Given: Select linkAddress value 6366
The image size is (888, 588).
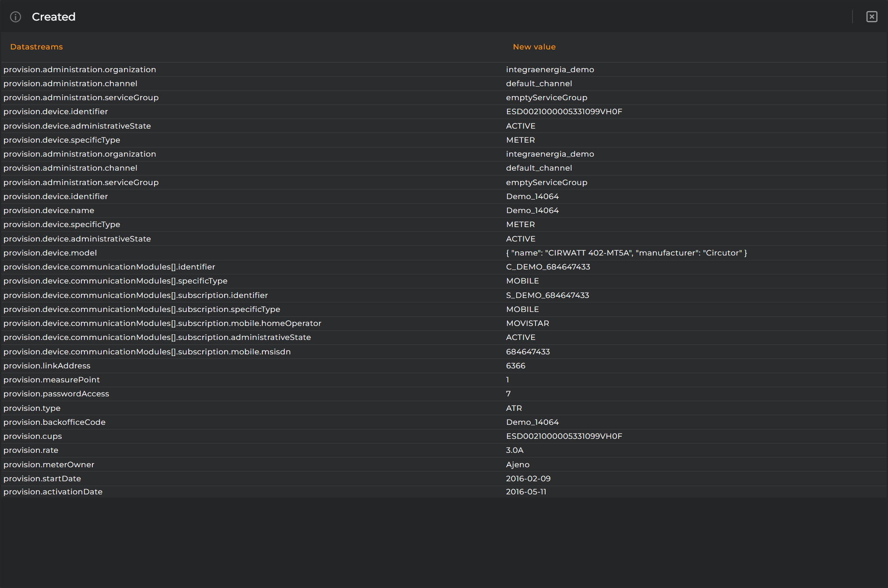Looking at the screenshot, I should 516,366.
